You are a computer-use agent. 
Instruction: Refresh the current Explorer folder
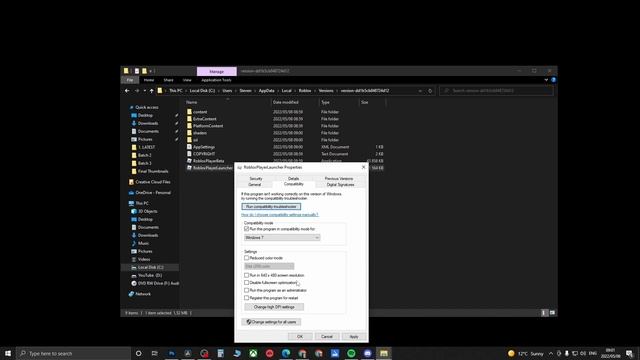[x=430, y=91]
